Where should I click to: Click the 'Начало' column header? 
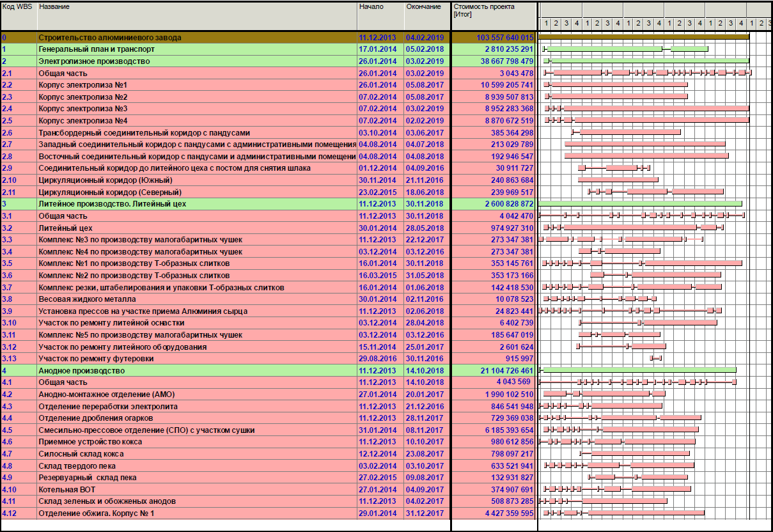click(380, 16)
